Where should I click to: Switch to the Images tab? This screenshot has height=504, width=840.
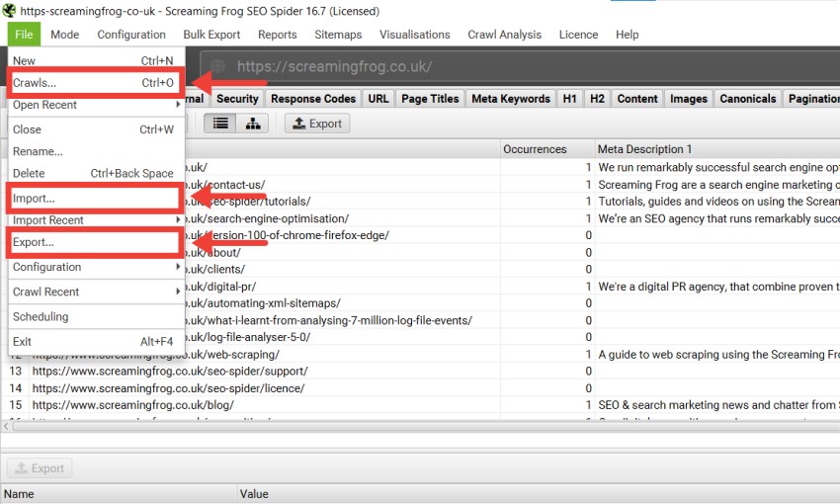click(689, 99)
